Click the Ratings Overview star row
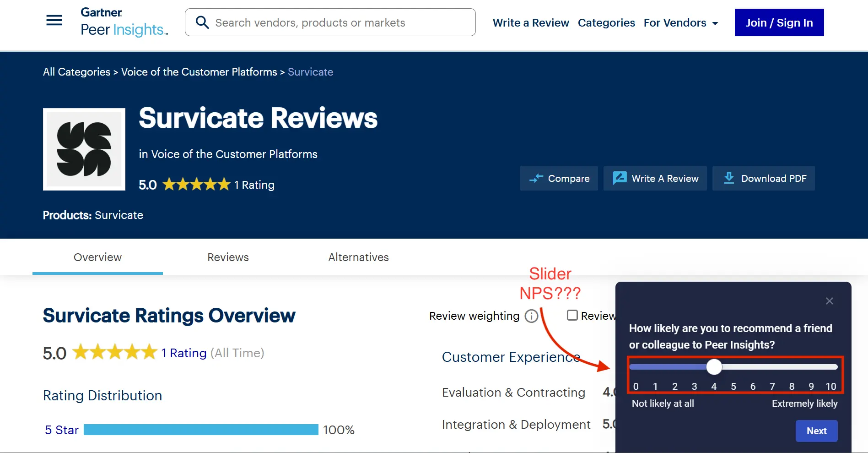Viewport: 868px width, 453px height. tap(115, 352)
